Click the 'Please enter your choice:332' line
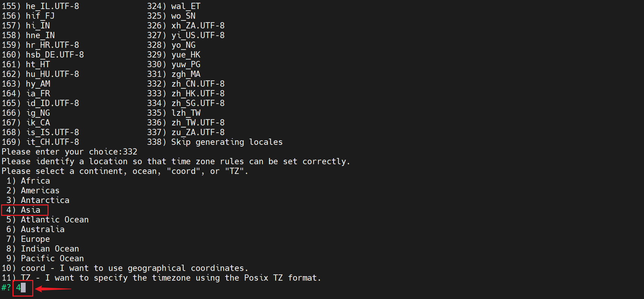Image resolution: width=644 pixels, height=299 pixels. pyautogui.click(x=69, y=152)
